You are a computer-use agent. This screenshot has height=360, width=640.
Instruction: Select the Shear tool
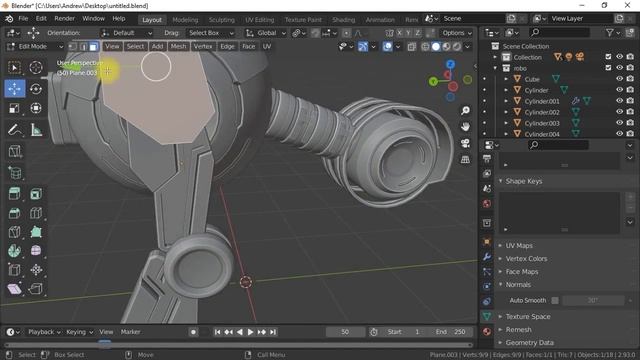(x=15, y=289)
